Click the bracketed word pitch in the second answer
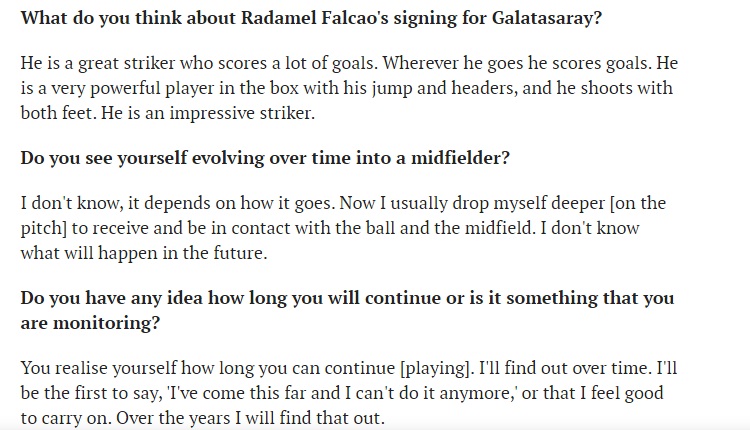 pyautogui.click(x=44, y=228)
